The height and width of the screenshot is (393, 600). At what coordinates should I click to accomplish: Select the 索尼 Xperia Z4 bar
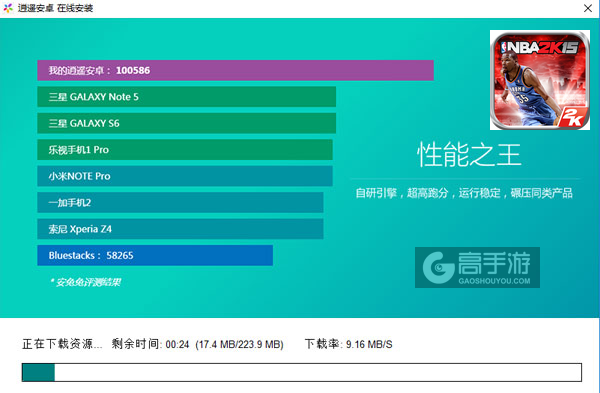[180, 229]
